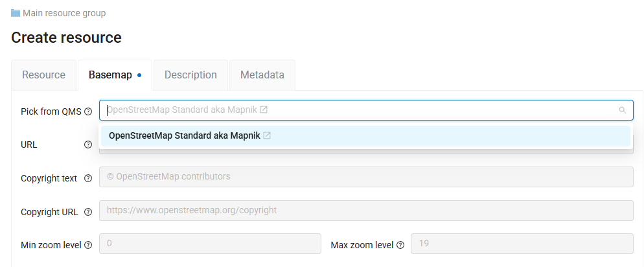Click help icon beside Min zoom level
Viewport: 644px width, 267px height.
click(x=88, y=245)
